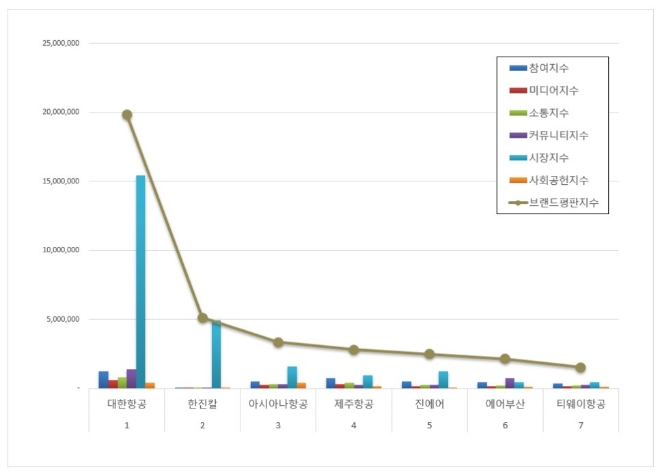Select the 에어부산 category axis label
The height and width of the screenshot is (476, 660).
point(505,403)
